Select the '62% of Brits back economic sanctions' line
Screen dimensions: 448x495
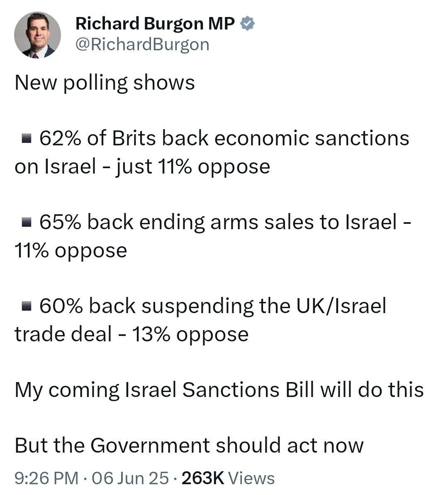pyautogui.click(x=224, y=138)
